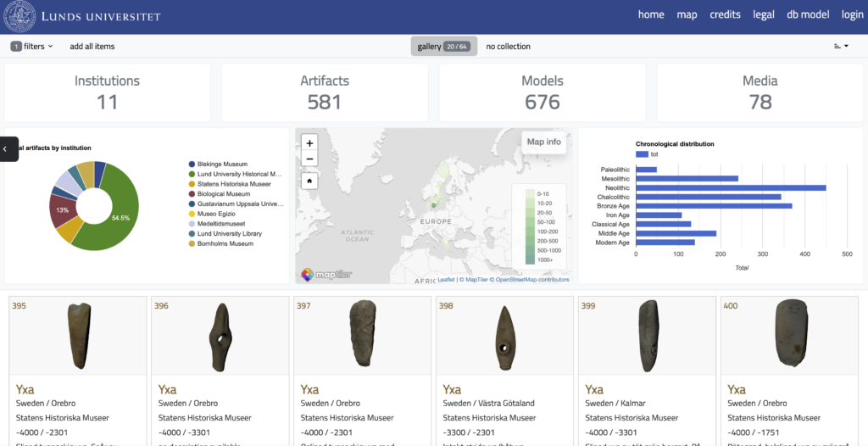
Task: Open the db model page
Action: coord(808,15)
